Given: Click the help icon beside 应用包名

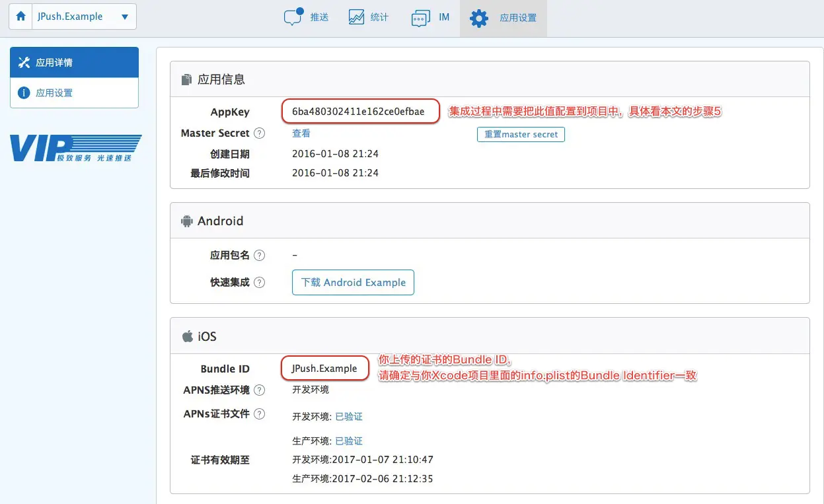Looking at the screenshot, I should tap(260, 255).
